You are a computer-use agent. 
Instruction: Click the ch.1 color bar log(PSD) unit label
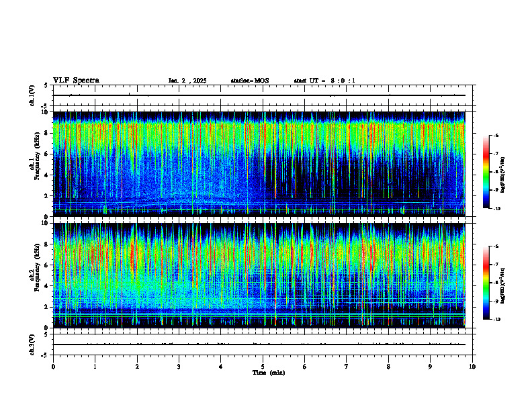(503, 175)
